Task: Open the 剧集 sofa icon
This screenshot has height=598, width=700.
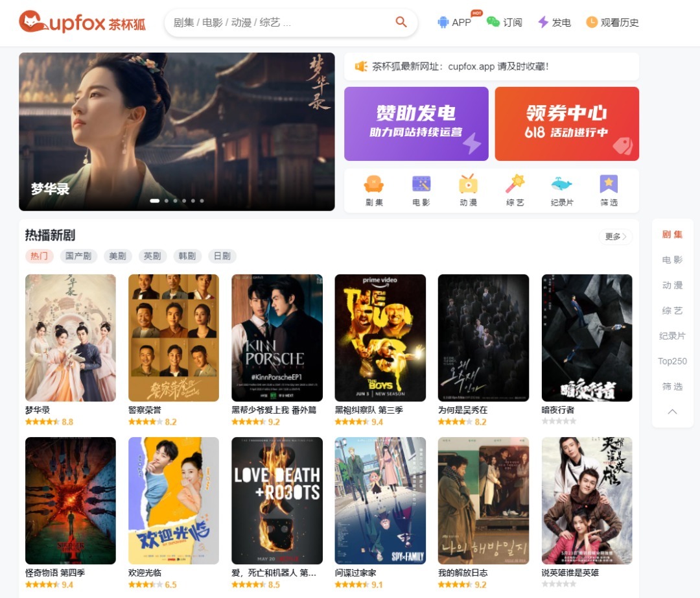Action: [374, 184]
